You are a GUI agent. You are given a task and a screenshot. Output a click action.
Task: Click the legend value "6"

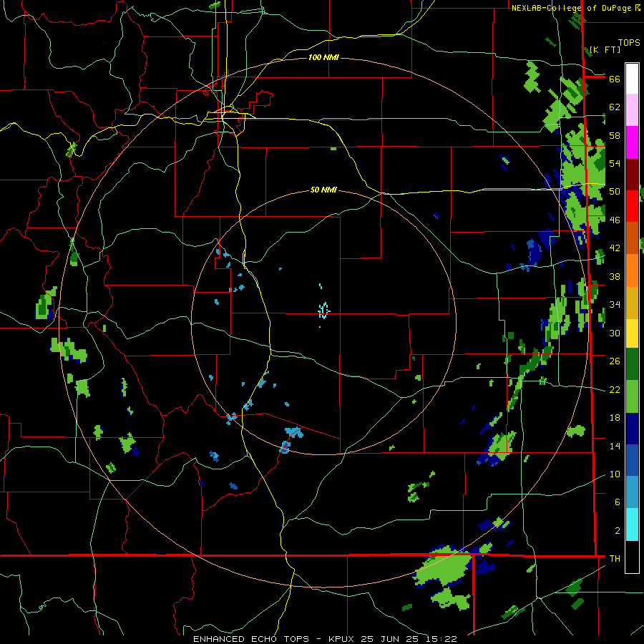point(618,502)
